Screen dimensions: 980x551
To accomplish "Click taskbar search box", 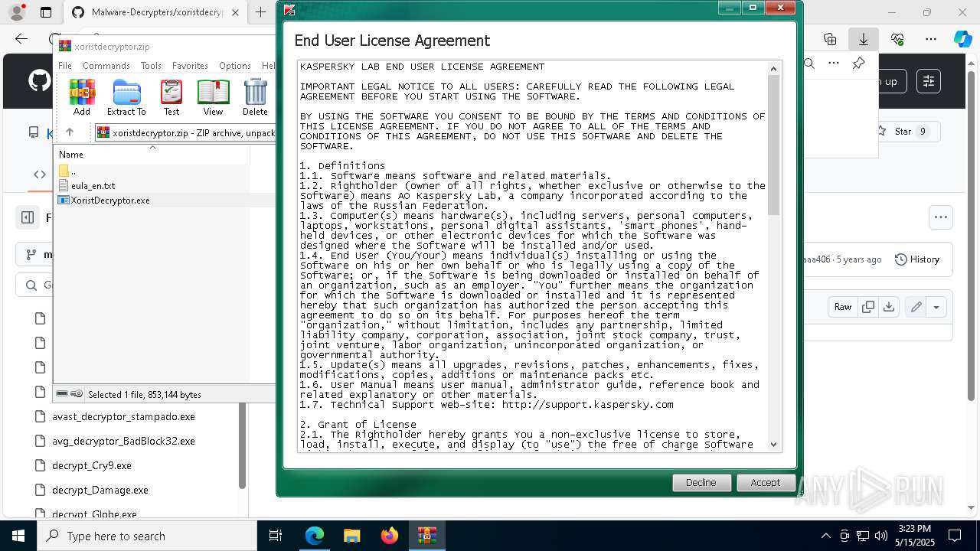I will pyautogui.click(x=147, y=536).
